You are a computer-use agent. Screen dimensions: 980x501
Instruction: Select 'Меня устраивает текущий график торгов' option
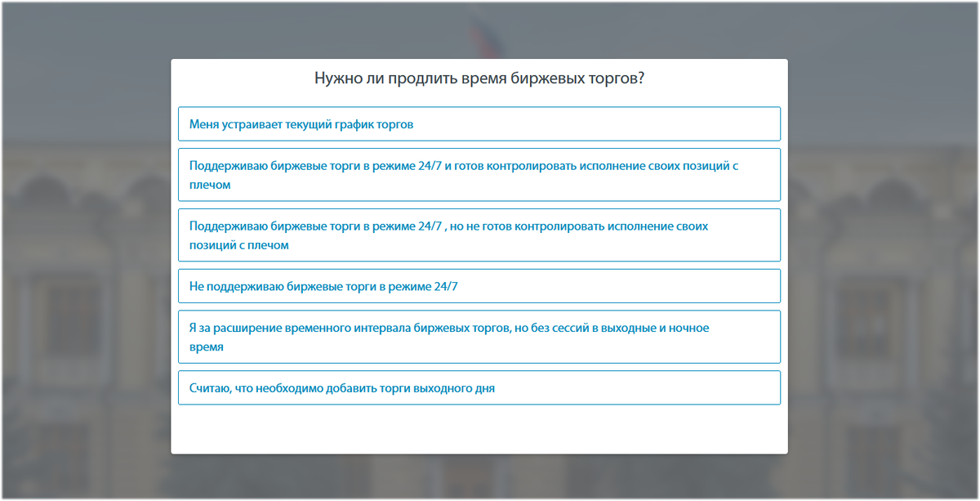pyautogui.click(x=479, y=124)
